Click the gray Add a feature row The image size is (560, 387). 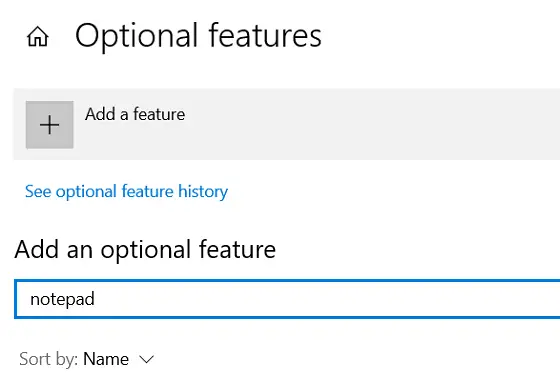coord(287,124)
